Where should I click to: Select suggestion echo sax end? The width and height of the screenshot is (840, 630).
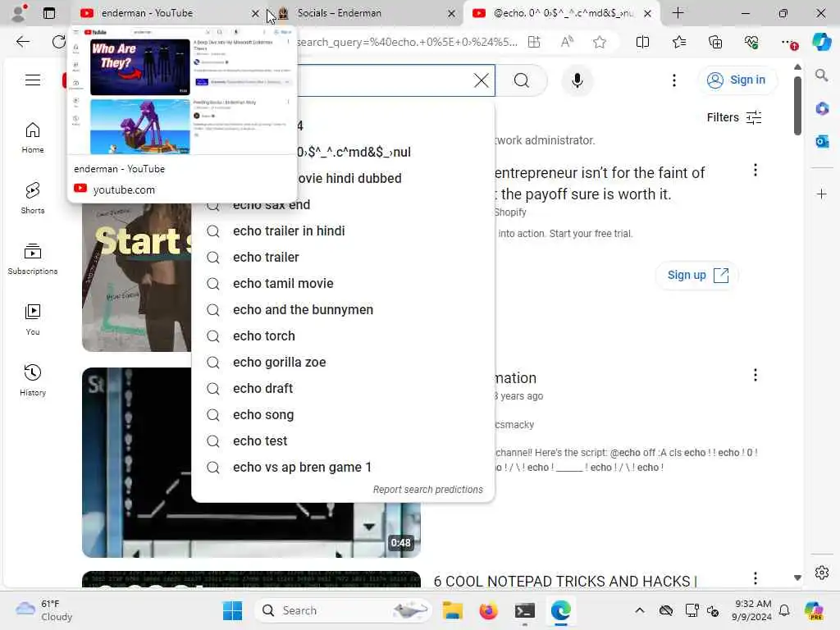coord(343,204)
